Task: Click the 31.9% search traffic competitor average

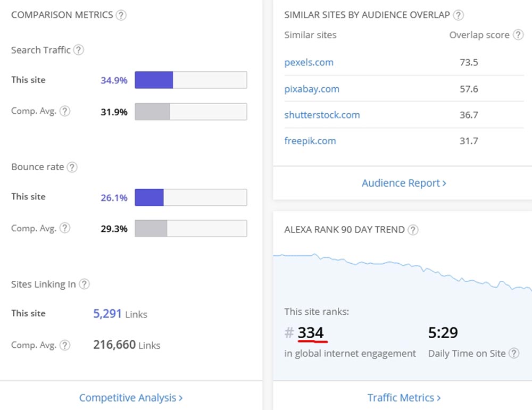Action: pos(114,112)
